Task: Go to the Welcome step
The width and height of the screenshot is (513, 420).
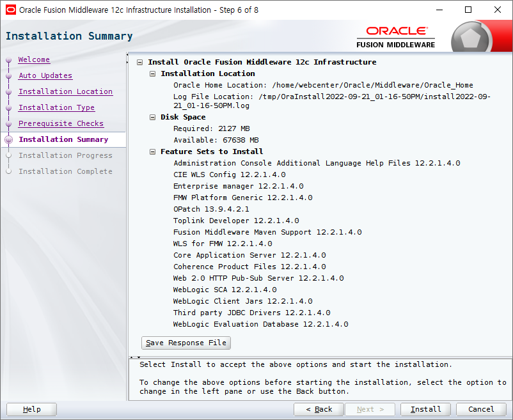Action: [34, 59]
